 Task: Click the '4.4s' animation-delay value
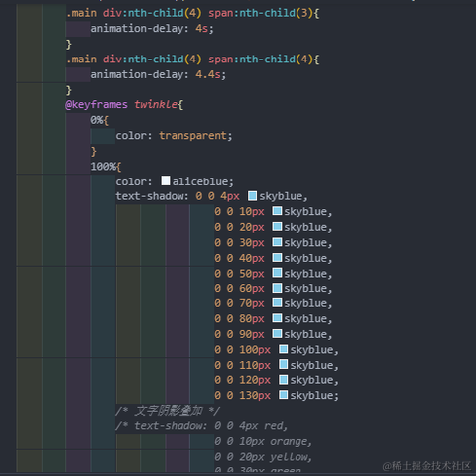coord(208,74)
